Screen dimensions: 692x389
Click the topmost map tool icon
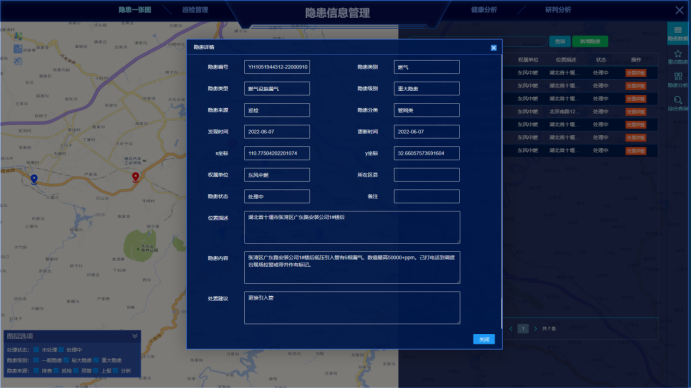[18, 36]
